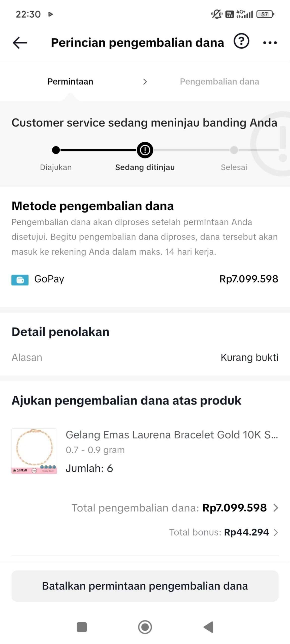Tap Batalkan permintaan pengembalian dana button
The image size is (290, 644).
145,586
